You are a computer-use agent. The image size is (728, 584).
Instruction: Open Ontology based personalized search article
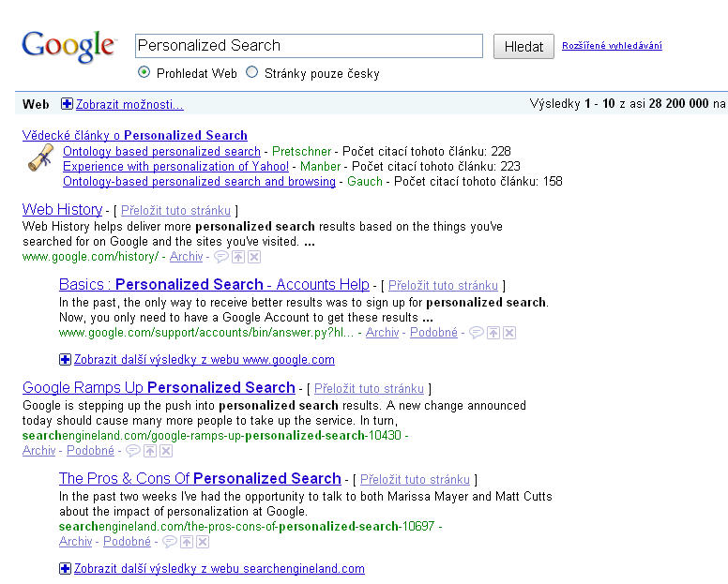click(161, 151)
